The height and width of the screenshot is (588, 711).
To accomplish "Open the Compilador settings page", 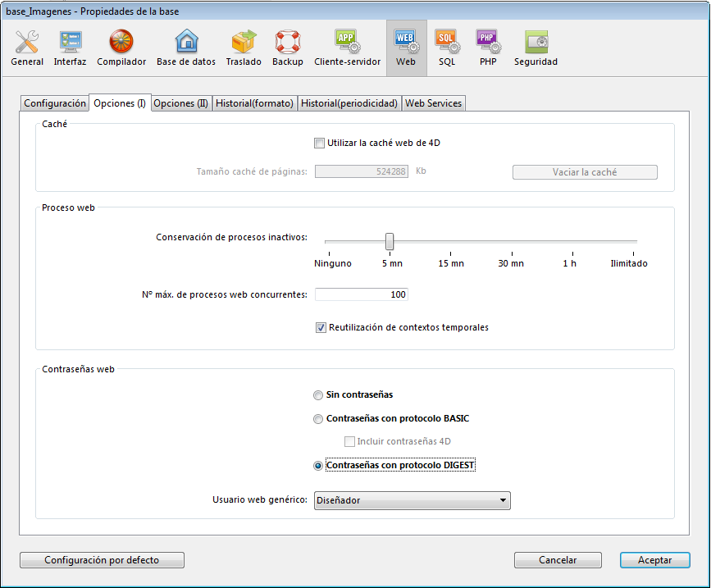I will coord(121,48).
